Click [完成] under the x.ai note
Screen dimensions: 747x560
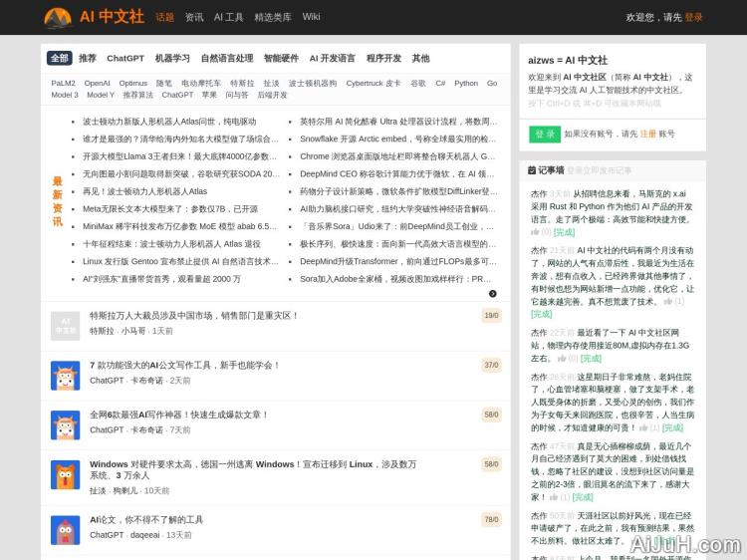pos(564,232)
